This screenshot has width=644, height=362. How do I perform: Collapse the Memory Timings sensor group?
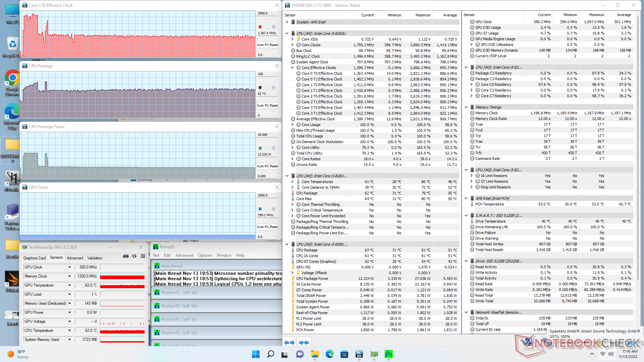coord(466,107)
